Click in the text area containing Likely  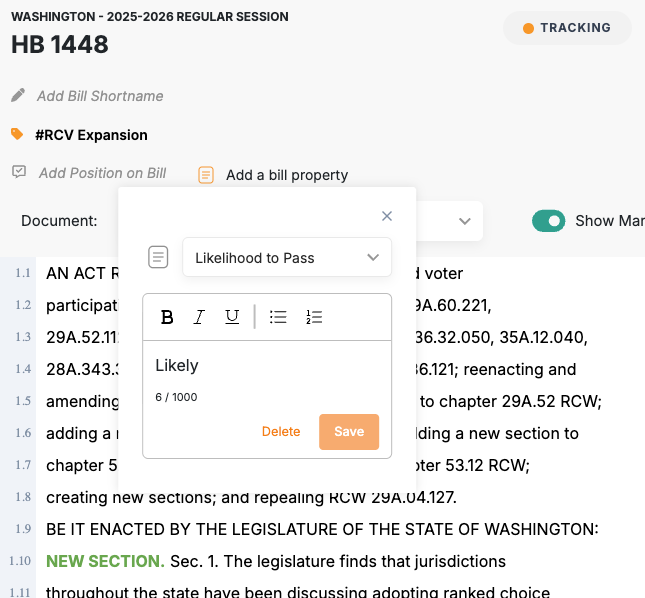[267, 366]
